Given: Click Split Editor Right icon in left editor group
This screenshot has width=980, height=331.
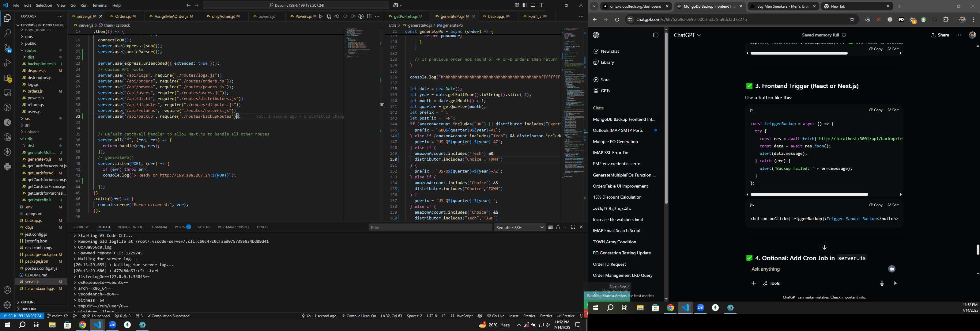Looking at the screenshot, I should [x=369, y=16].
